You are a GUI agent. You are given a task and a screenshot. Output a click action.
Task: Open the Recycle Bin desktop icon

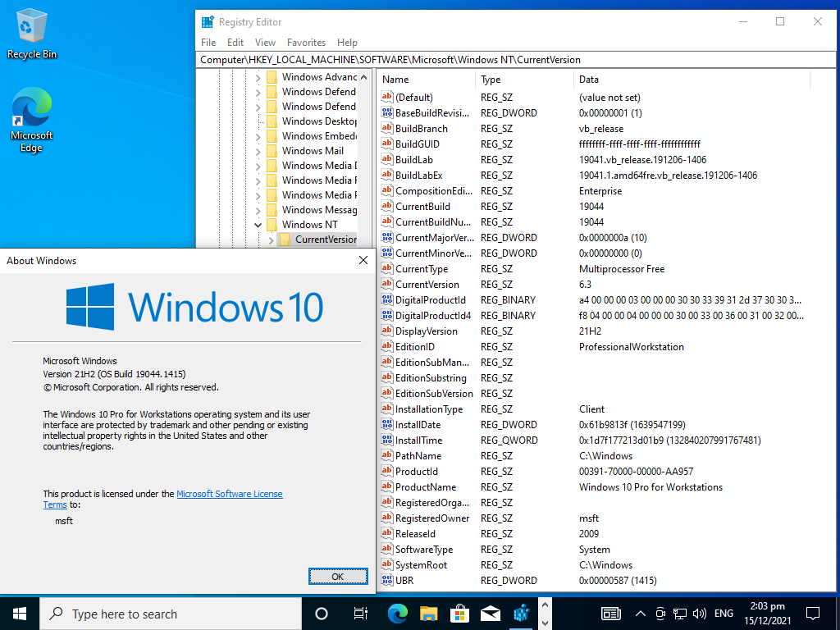(32, 33)
